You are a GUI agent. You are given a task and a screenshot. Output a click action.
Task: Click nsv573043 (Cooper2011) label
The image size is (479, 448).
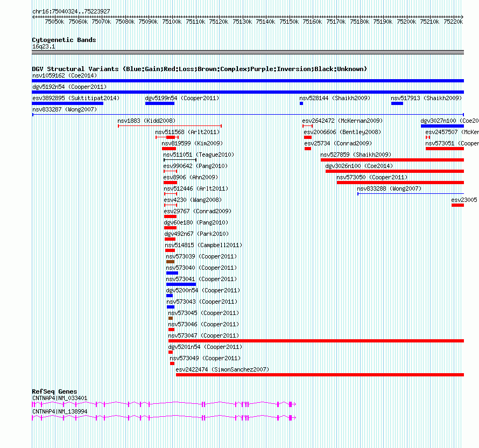click(x=202, y=302)
